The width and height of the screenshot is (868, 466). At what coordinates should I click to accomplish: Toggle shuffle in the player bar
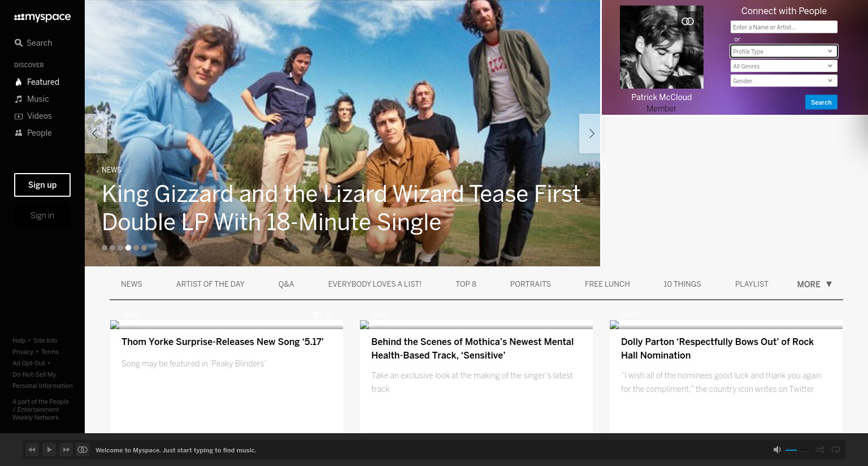(819, 450)
